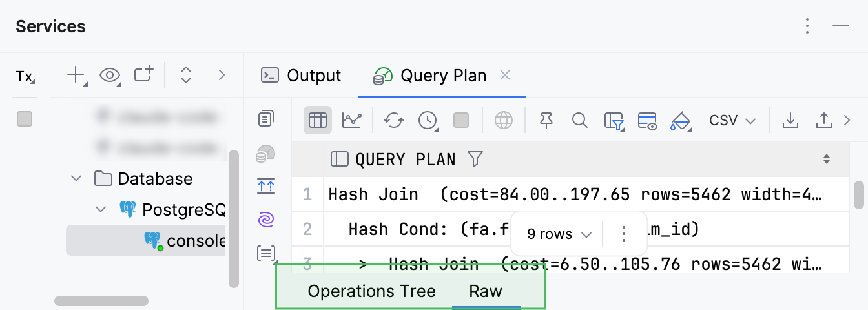Open the auto-refresh clock options

[428, 120]
